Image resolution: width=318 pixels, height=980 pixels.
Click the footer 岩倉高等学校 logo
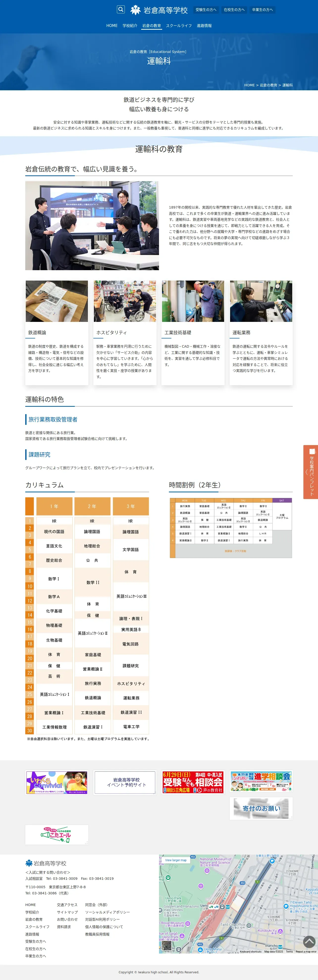(x=46, y=863)
